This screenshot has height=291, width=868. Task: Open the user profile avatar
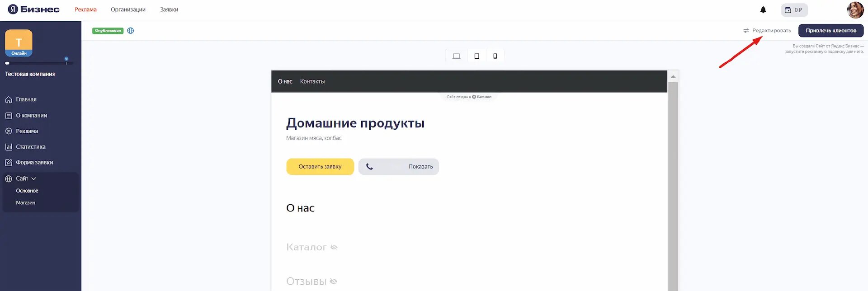click(x=855, y=10)
